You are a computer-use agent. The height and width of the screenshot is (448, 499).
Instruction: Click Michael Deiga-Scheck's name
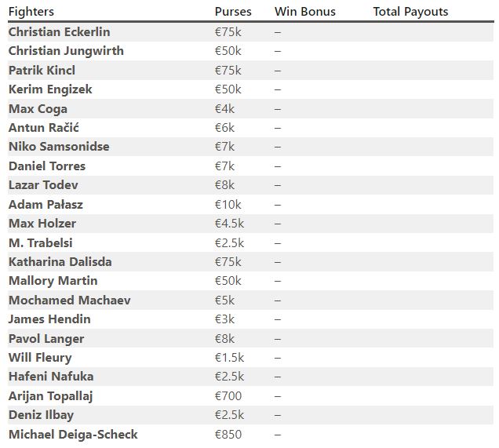click(73, 435)
